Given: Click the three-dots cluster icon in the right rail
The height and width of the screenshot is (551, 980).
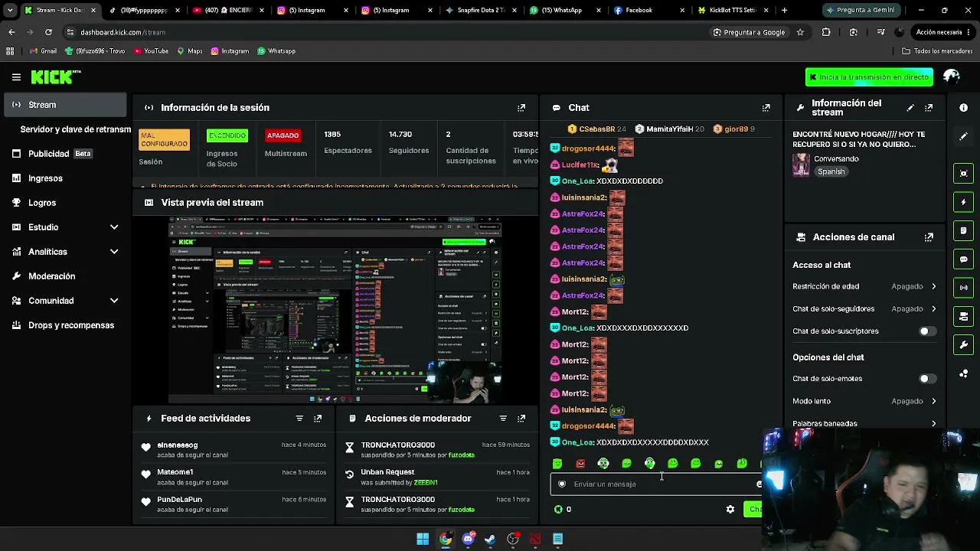Looking at the screenshot, I should pyautogui.click(x=964, y=373).
